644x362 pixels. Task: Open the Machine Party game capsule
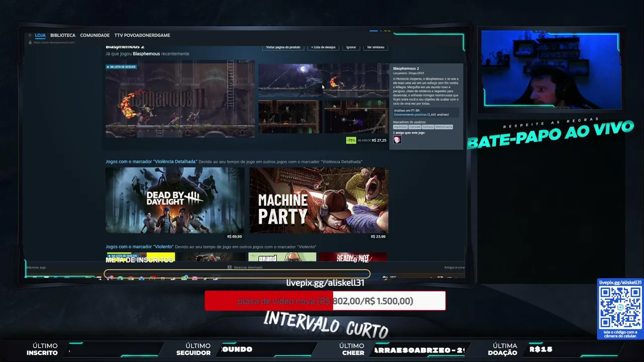pos(319,200)
